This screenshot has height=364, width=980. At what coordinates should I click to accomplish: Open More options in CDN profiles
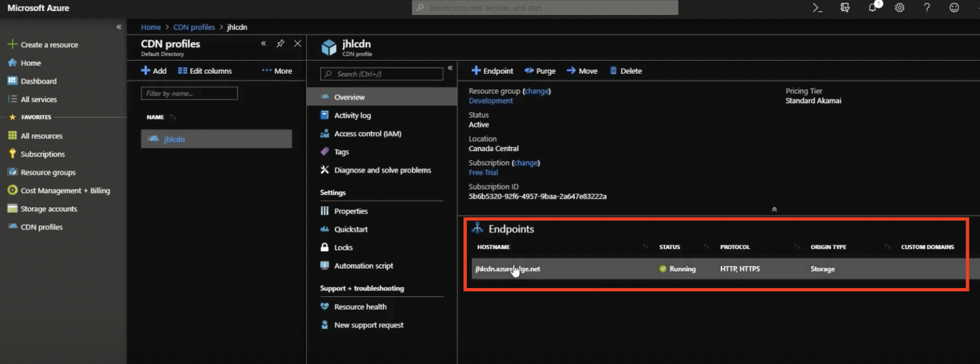pyautogui.click(x=277, y=71)
